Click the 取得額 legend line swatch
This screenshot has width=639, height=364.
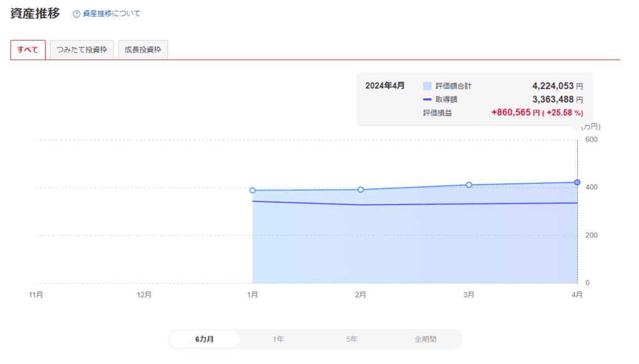[x=427, y=99]
